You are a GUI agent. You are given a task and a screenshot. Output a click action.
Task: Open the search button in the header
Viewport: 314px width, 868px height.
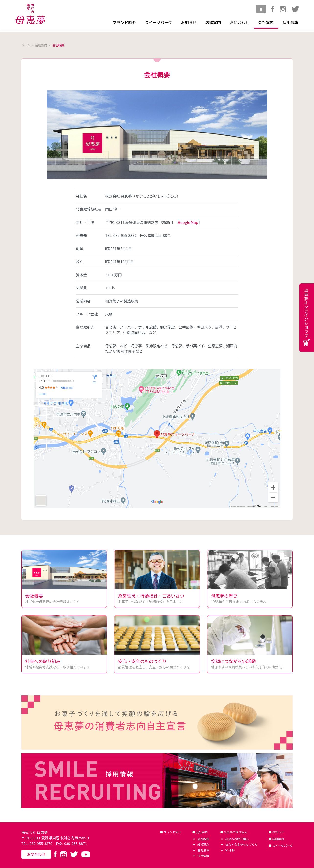[260, 9]
